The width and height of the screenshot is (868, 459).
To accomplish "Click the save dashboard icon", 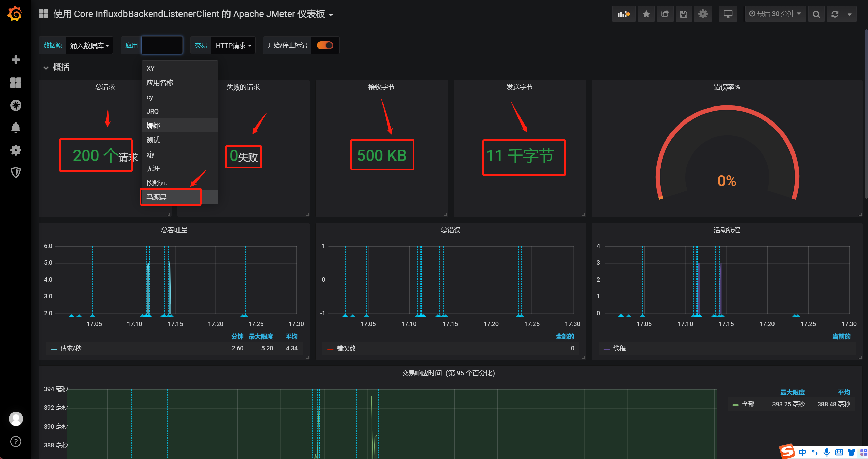I will [x=683, y=14].
